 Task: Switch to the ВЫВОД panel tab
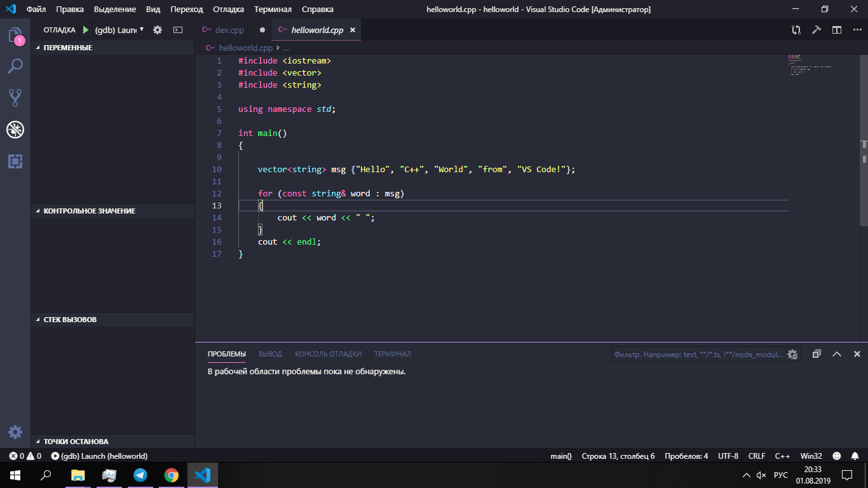pos(270,354)
